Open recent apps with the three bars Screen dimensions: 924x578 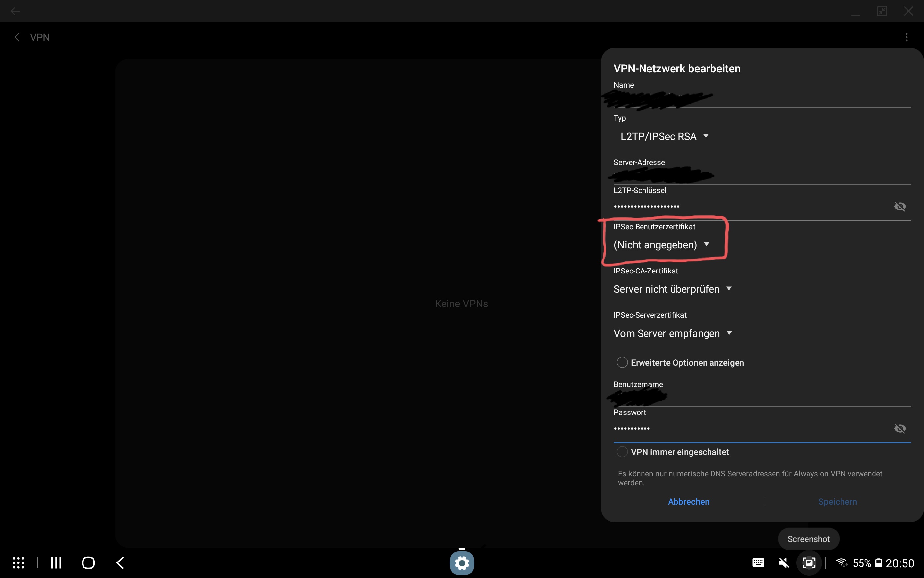pyautogui.click(x=56, y=563)
